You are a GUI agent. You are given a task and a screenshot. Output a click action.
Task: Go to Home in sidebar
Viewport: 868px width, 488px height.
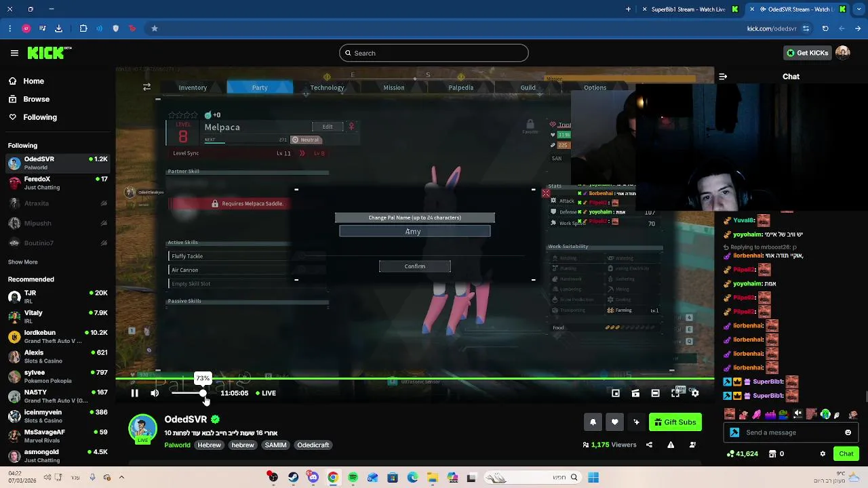[x=33, y=81]
